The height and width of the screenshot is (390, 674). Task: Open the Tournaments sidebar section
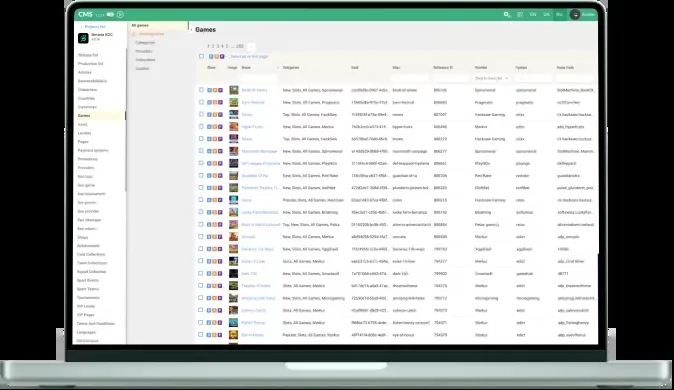(88, 298)
